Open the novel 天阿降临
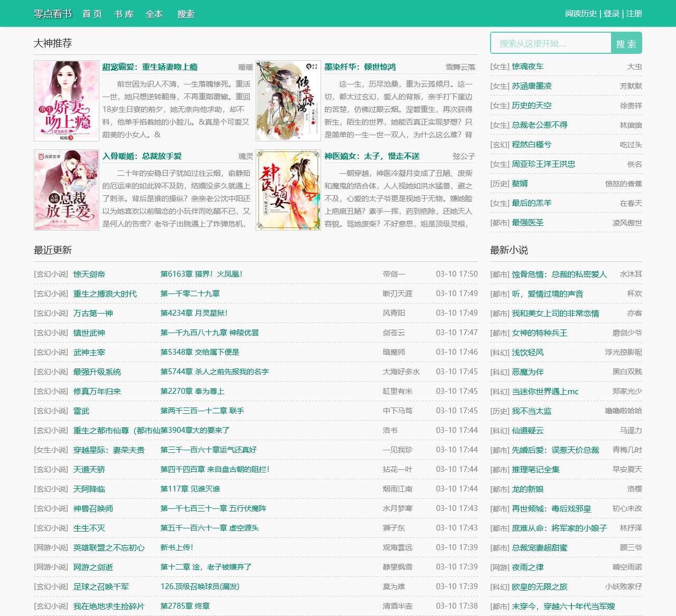 pyautogui.click(x=89, y=489)
